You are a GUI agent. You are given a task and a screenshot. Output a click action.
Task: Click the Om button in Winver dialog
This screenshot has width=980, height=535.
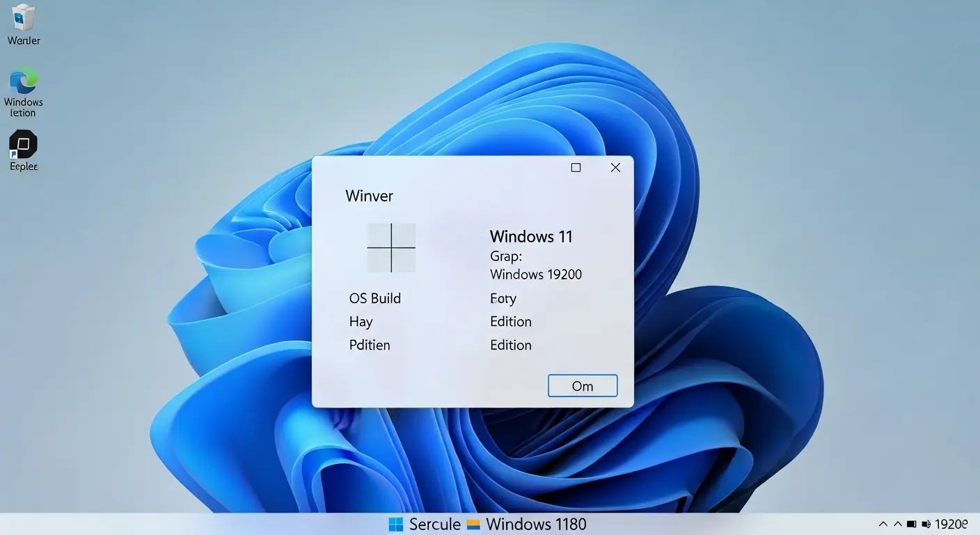tap(583, 386)
